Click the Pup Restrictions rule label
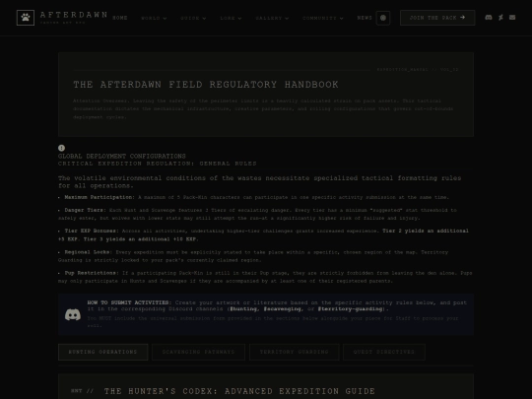The width and height of the screenshot is (532, 399). (92, 273)
